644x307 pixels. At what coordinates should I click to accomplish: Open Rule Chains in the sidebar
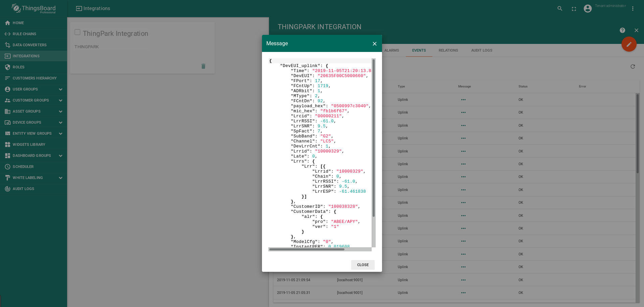(x=24, y=34)
